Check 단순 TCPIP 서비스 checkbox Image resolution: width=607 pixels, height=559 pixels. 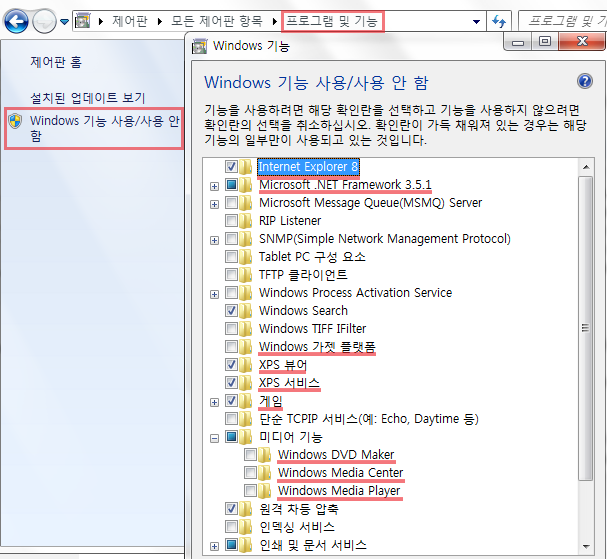[x=231, y=418]
